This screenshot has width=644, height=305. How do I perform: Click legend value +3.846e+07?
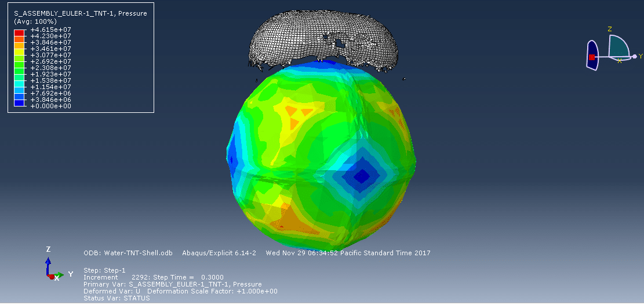coord(52,42)
